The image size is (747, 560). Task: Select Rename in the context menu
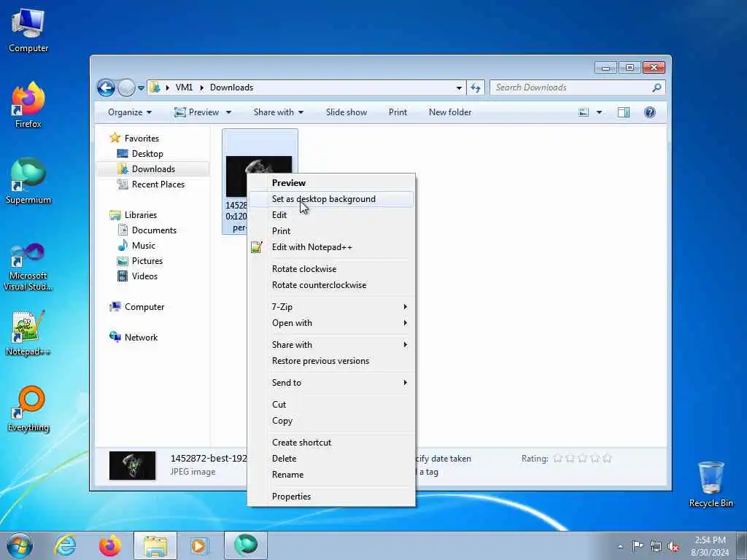click(332, 475)
